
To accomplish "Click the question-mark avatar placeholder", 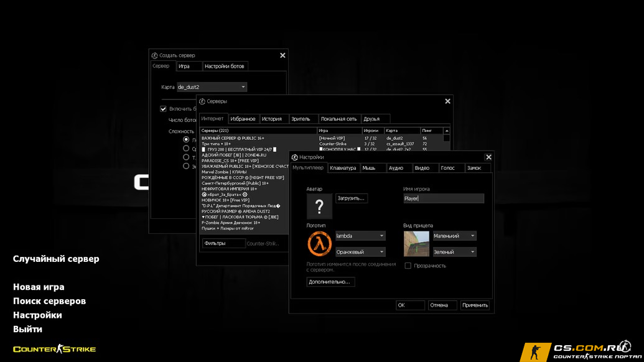I will pyautogui.click(x=319, y=206).
